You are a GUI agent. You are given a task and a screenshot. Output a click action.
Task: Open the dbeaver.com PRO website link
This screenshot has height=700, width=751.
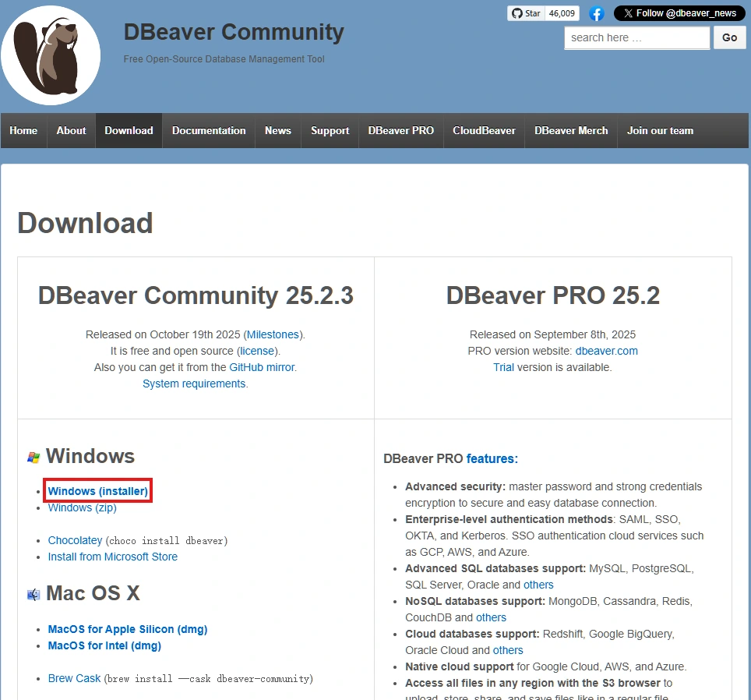coord(606,351)
